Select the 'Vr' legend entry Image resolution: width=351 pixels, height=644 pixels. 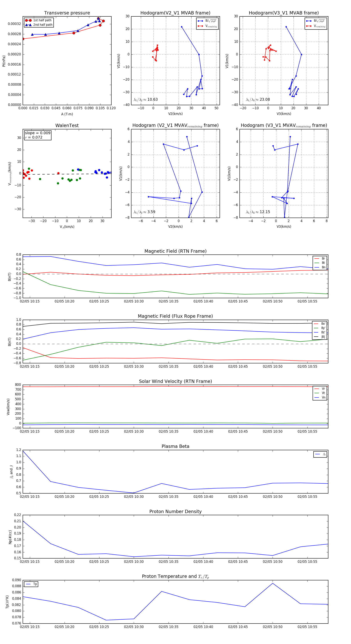coord(320,389)
